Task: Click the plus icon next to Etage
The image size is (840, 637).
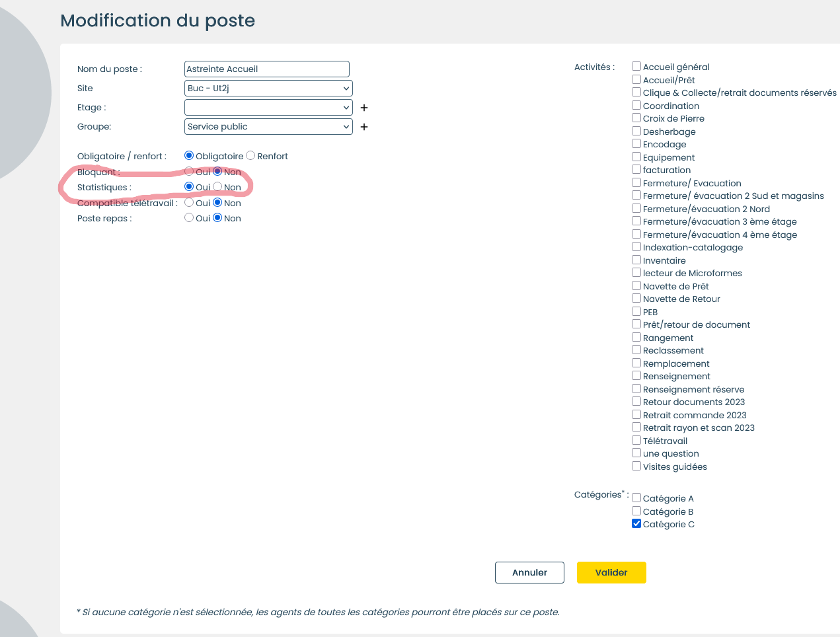Action: (x=363, y=108)
